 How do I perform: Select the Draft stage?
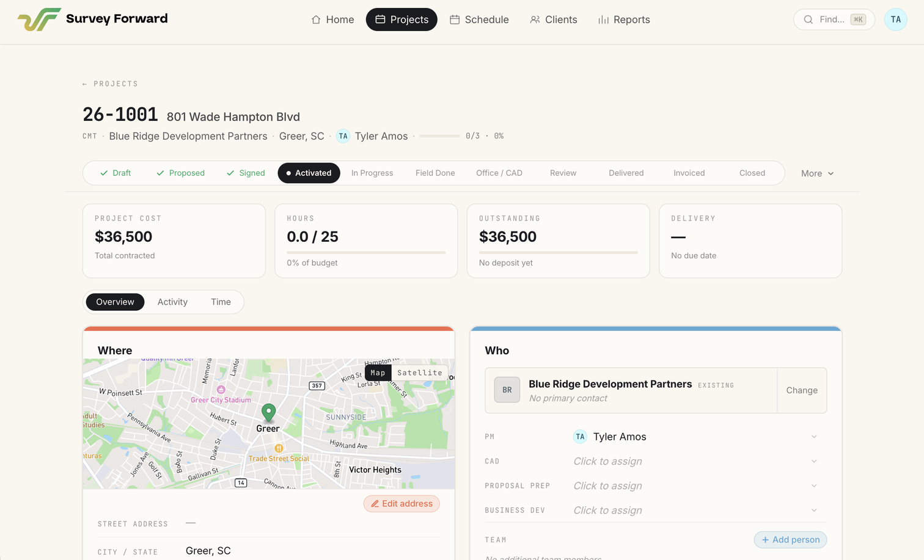116,173
